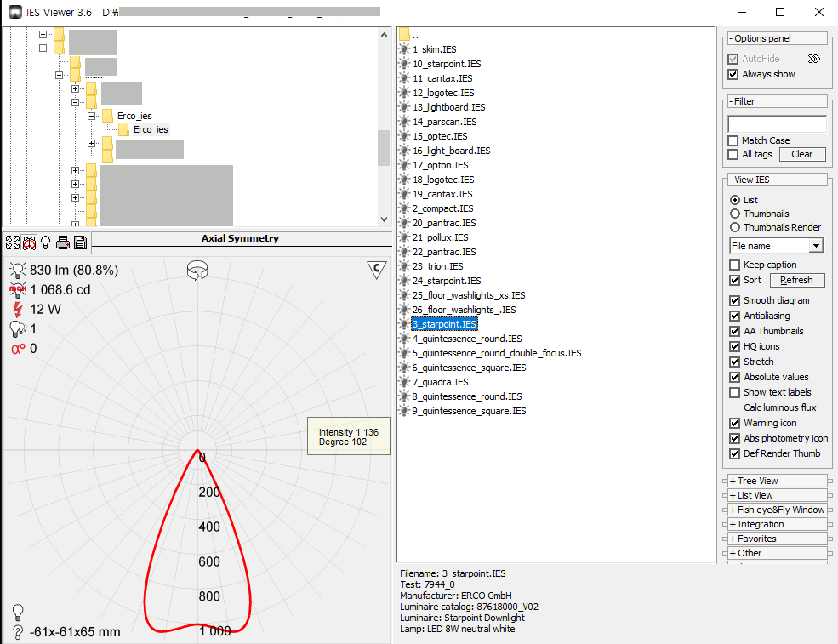Toggle the Sort checkbox
The image size is (838, 644).
[x=735, y=281]
